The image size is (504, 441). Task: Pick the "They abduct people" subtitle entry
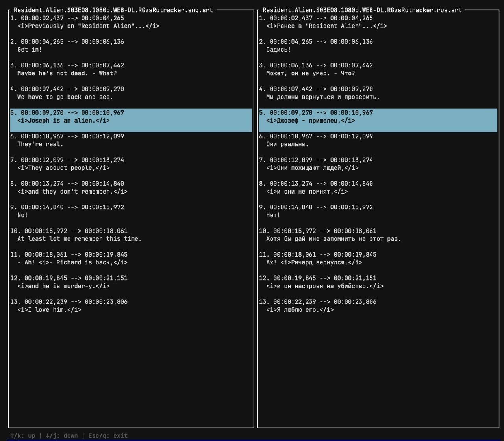(x=63, y=168)
